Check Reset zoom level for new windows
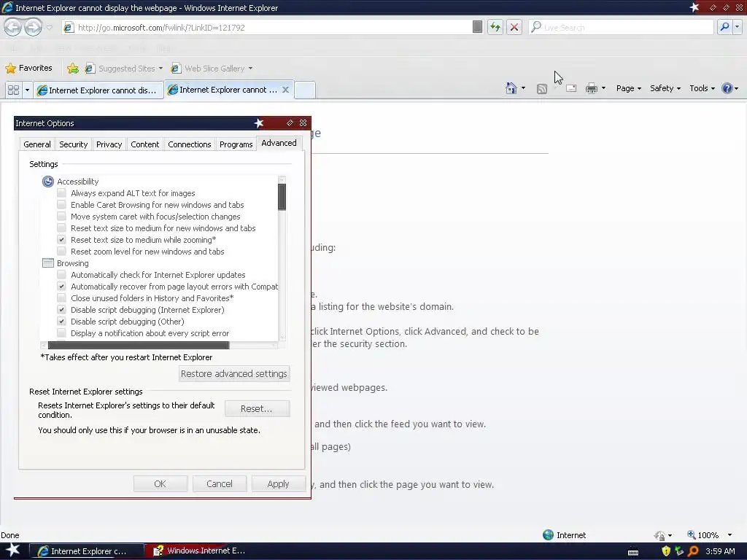This screenshot has width=747, height=560. pyautogui.click(x=61, y=252)
